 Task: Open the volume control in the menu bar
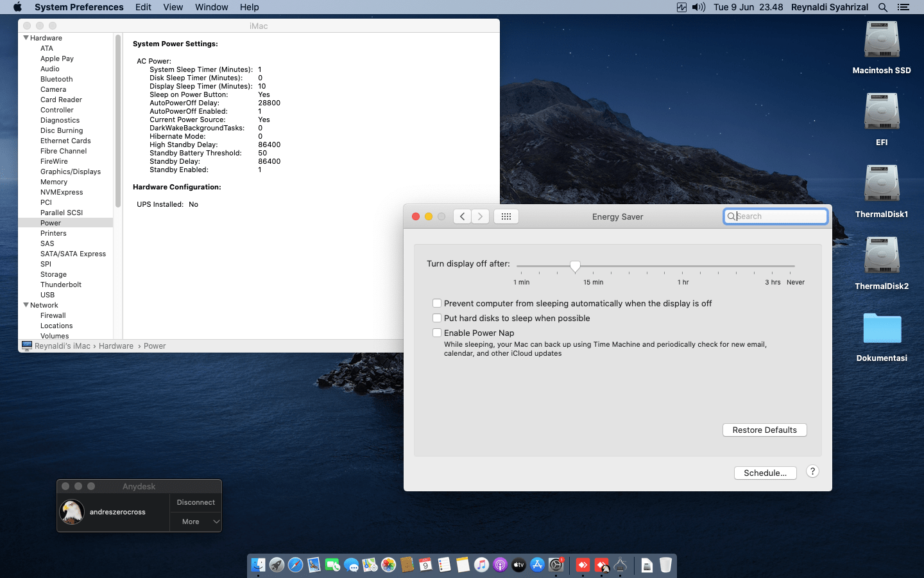click(699, 7)
